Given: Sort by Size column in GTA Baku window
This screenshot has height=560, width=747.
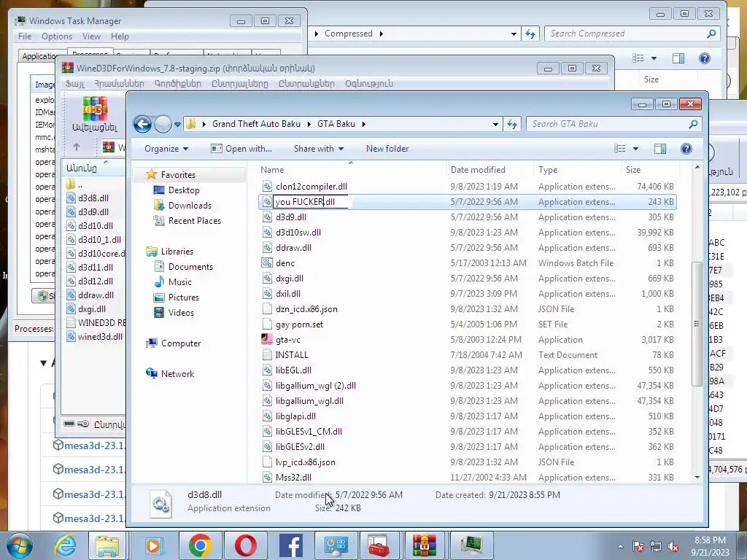Looking at the screenshot, I should (650, 169).
